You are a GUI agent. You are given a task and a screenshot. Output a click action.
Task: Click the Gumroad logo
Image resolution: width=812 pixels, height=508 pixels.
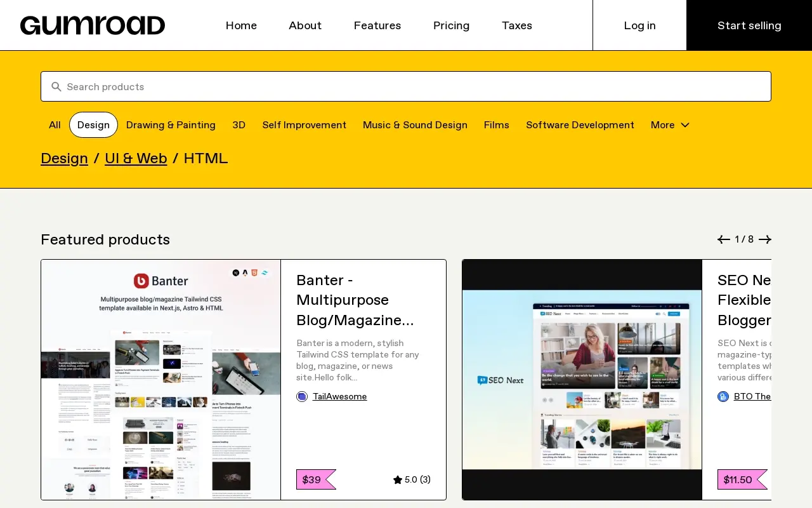click(93, 25)
